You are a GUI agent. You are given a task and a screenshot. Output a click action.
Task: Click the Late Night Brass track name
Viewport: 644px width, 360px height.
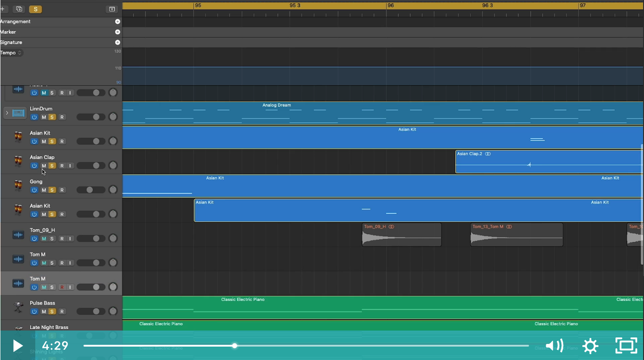click(x=49, y=327)
